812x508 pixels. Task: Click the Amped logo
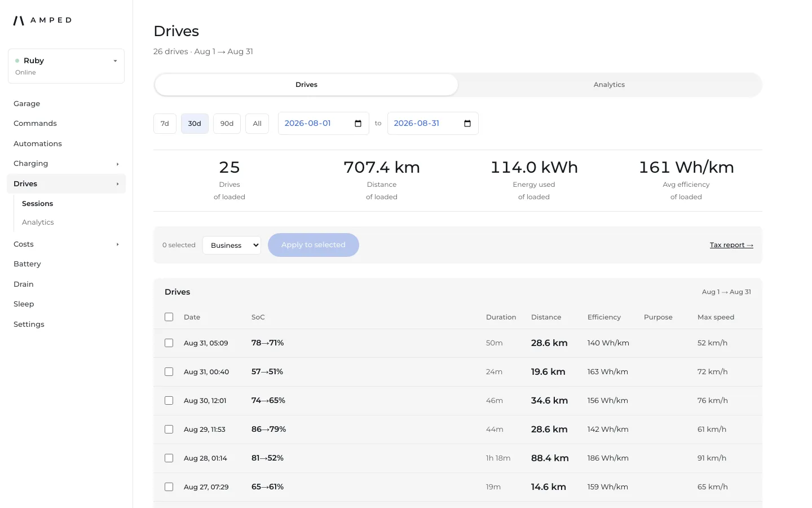[42, 20]
